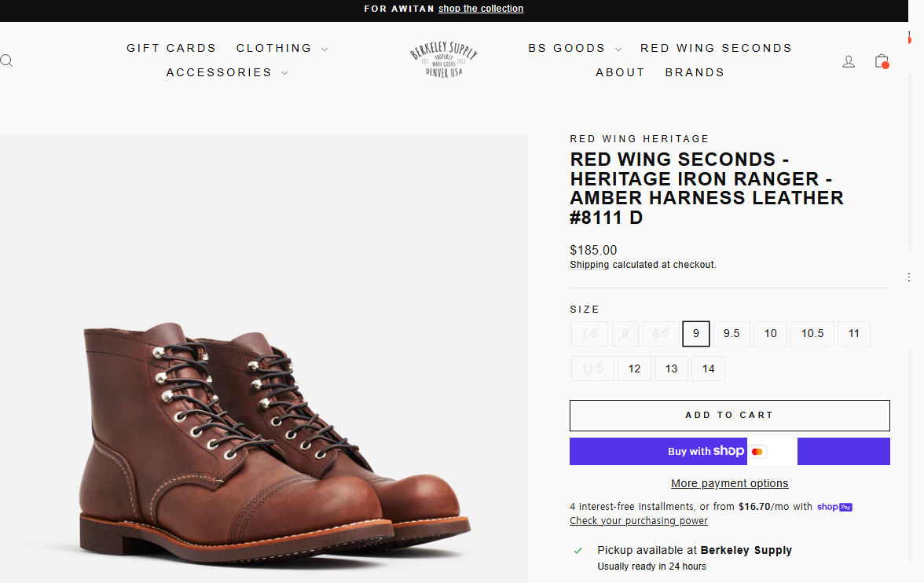The height and width of the screenshot is (583, 924).
Task: Open the BS Goods dropdown
Action: pyautogui.click(x=574, y=48)
